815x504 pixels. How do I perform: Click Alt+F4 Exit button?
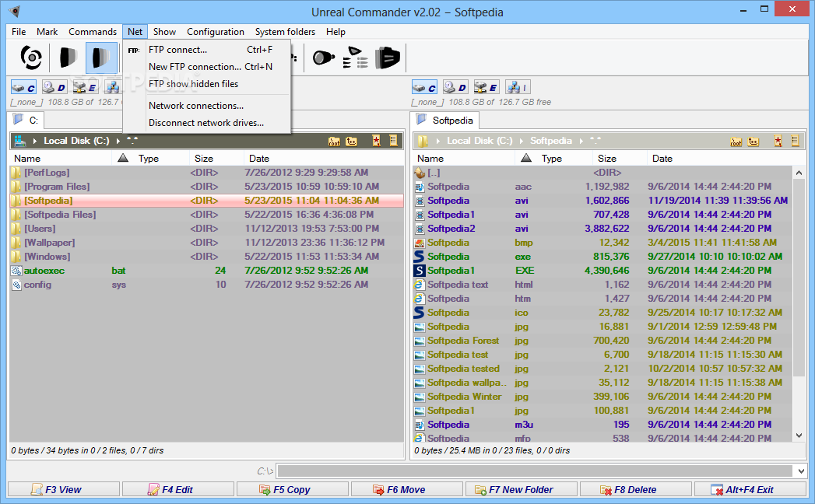pyautogui.click(x=750, y=489)
